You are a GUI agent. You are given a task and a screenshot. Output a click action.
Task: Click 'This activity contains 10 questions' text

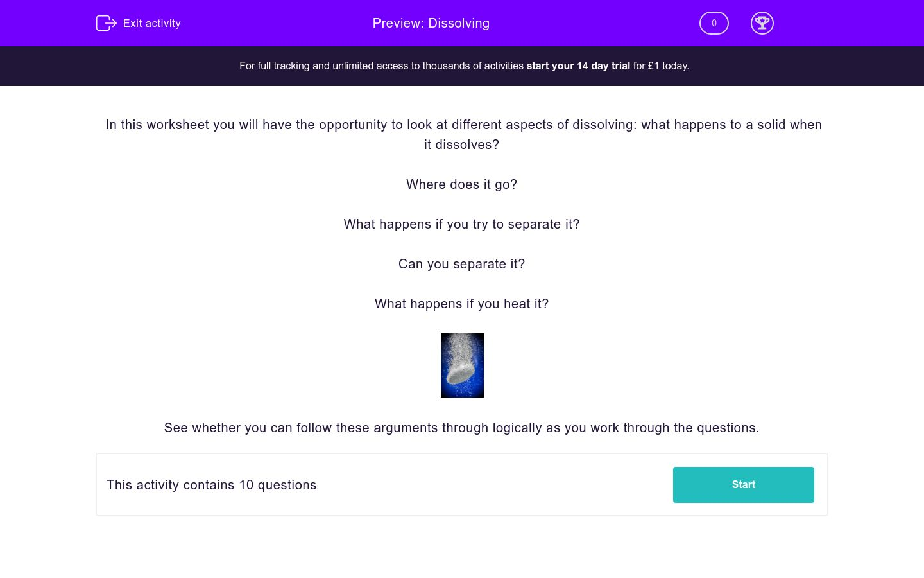(x=211, y=485)
